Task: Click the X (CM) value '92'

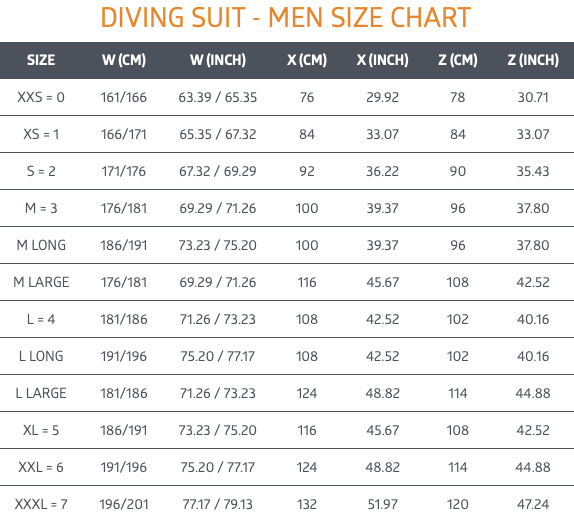Action: point(307,171)
